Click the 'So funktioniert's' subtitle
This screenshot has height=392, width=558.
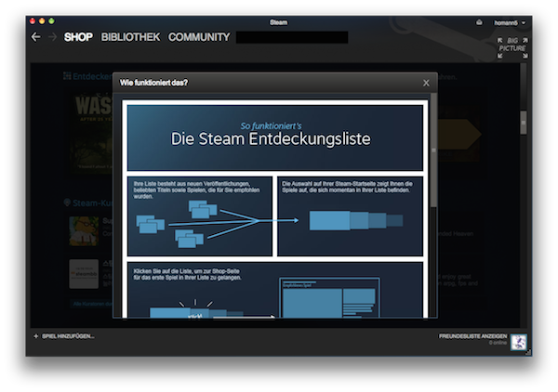(271, 125)
